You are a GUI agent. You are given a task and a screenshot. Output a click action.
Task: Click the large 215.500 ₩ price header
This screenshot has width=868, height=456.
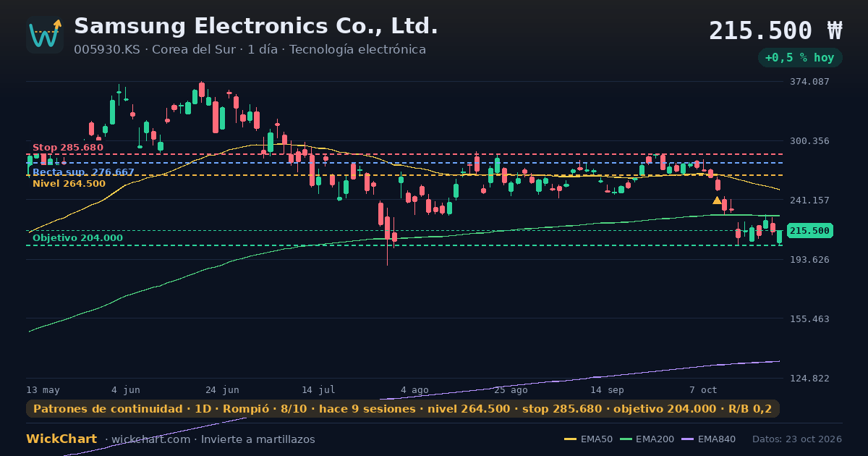[775, 30]
